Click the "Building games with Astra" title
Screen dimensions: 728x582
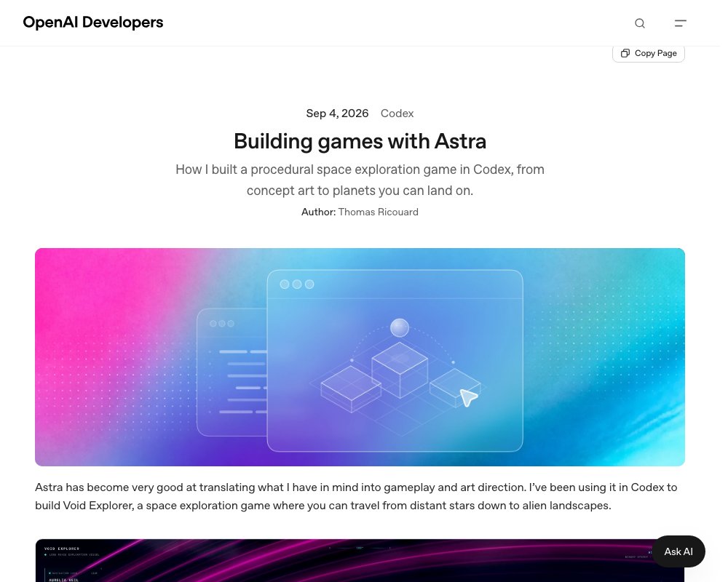[x=360, y=141]
